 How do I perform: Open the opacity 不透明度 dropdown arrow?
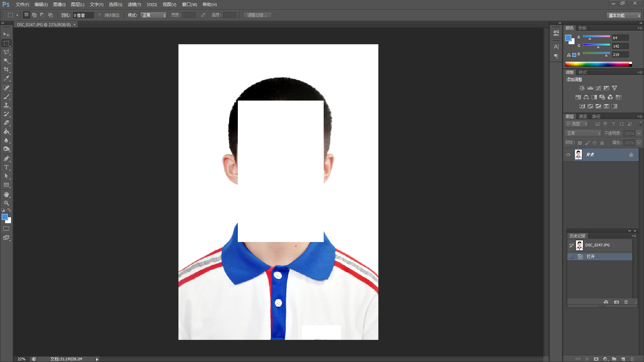click(639, 133)
